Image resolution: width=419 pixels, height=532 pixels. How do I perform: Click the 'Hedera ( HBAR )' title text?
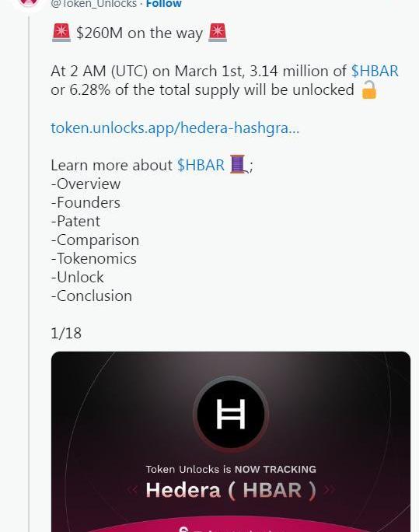coord(231,490)
